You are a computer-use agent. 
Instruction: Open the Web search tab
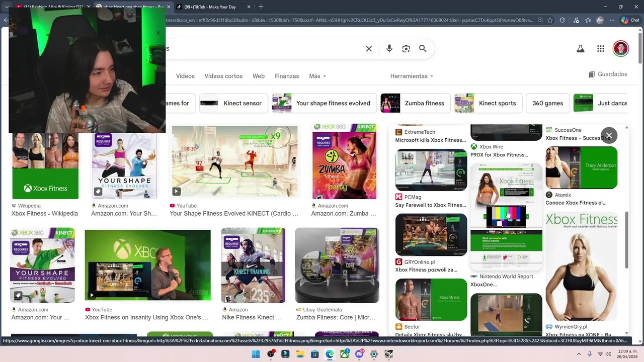[259, 76]
